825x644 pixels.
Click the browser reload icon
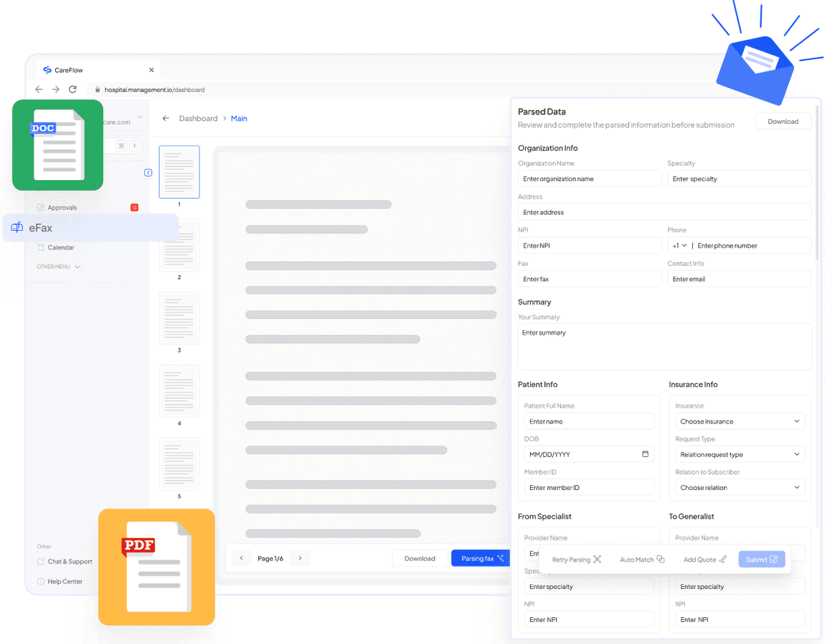tap(72, 89)
